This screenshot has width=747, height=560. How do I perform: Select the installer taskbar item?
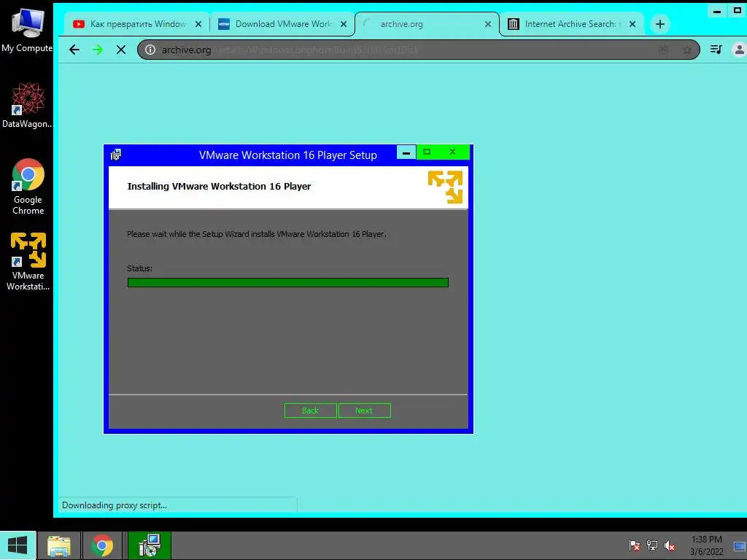pos(150,545)
